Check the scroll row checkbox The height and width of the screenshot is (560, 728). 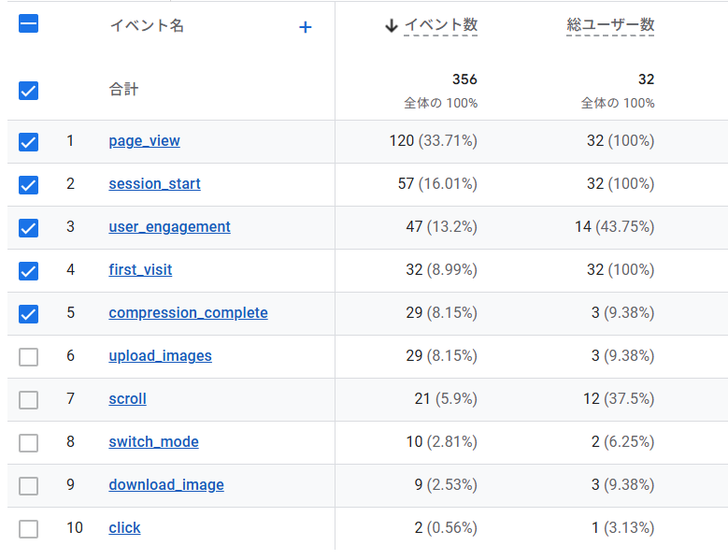[x=28, y=400]
